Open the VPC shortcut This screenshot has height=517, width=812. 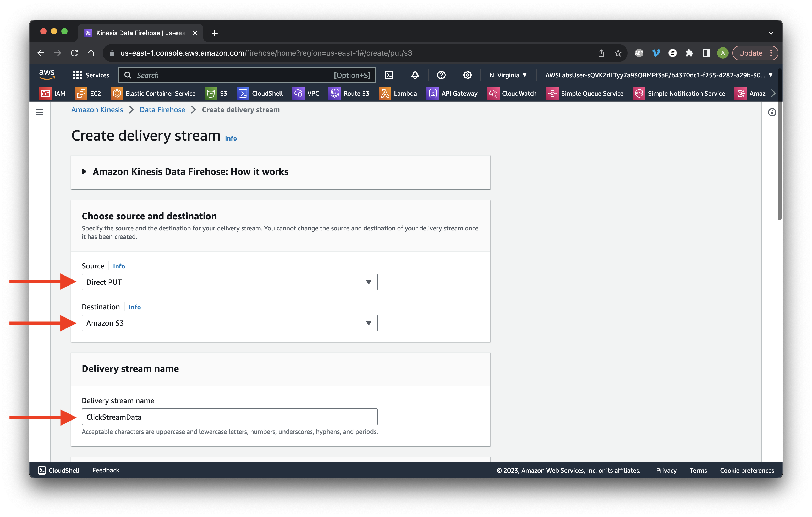pos(306,94)
